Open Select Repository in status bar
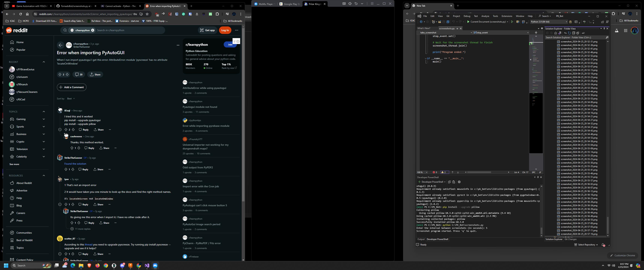 coord(586,245)
